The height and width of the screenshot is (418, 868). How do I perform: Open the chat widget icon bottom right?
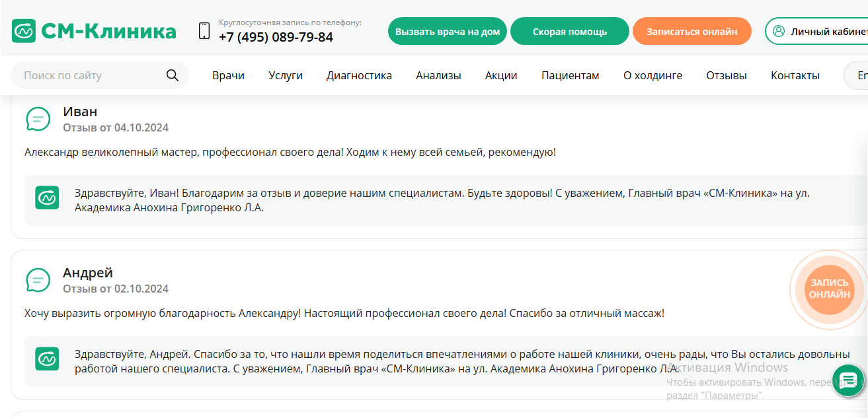848,381
